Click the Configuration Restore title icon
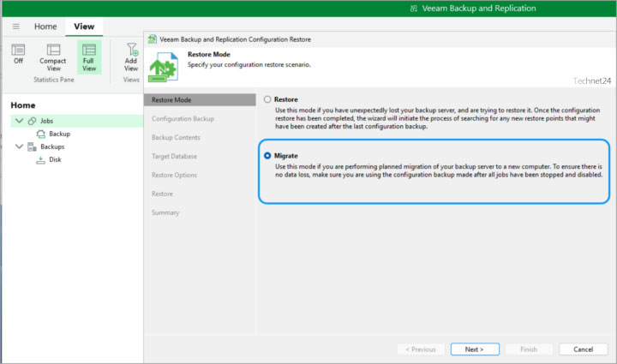This screenshot has height=364, width=617. click(152, 39)
